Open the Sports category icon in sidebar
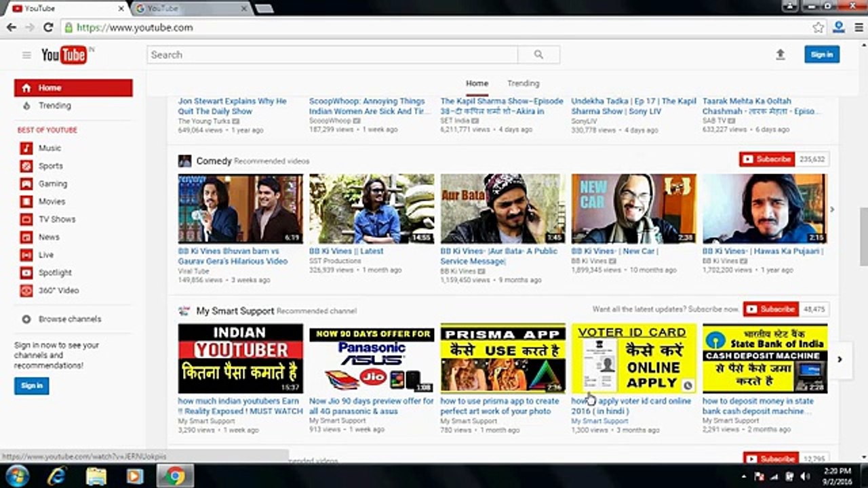The width and height of the screenshot is (868, 488). [x=26, y=166]
